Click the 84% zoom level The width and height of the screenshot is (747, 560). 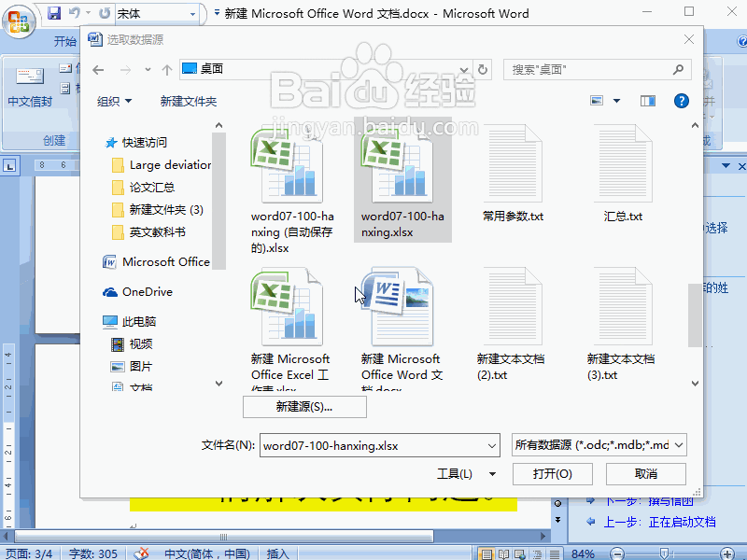click(x=583, y=553)
